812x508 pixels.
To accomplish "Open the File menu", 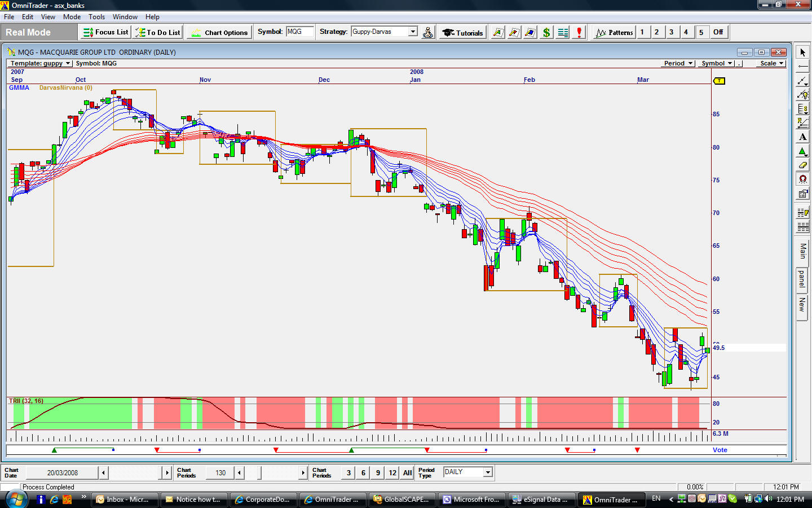I will click(9, 17).
